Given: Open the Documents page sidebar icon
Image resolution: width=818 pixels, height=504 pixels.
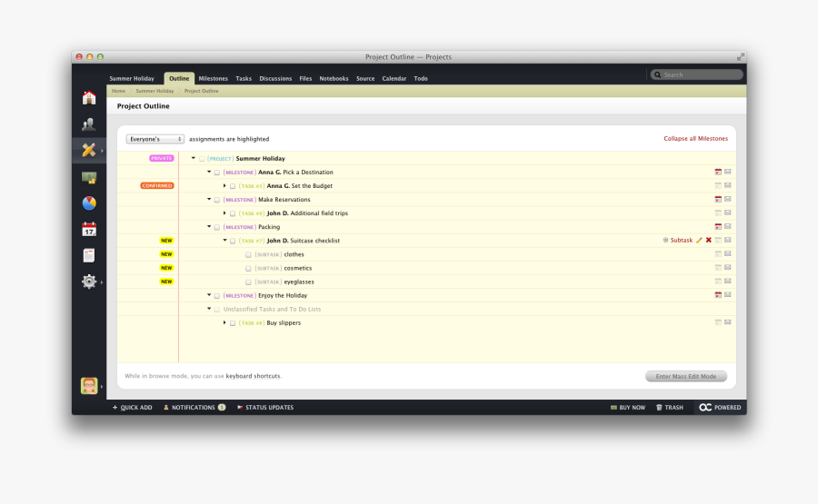Looking at the screenshot, I should (x=89, y=255).
